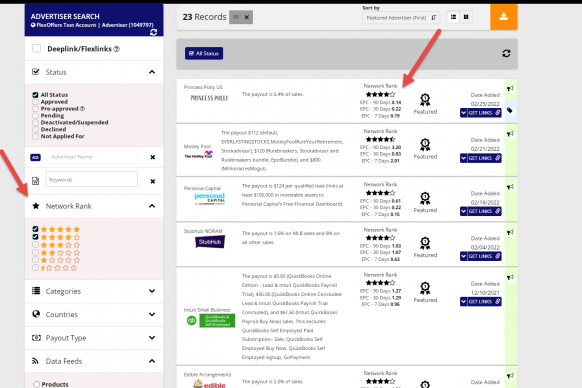Switch to grid view layout icon
This screenshot has height=388, width=582.
pyautogui.click(x=466, y=17)
